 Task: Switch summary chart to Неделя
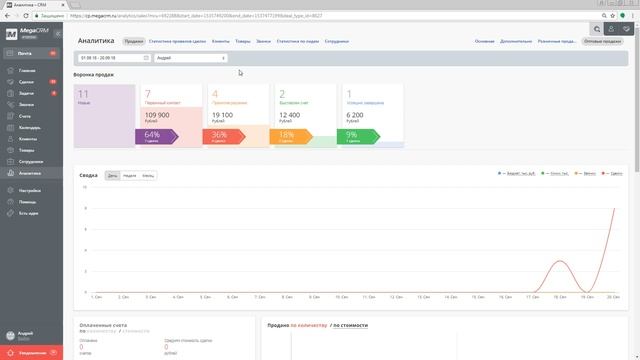tap(129, 176)
